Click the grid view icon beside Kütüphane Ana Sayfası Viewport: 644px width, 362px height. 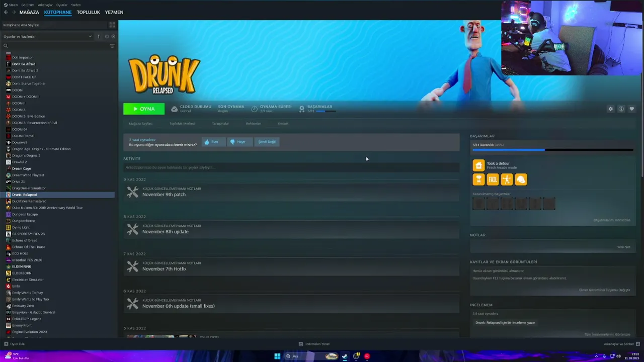point(112,25)
